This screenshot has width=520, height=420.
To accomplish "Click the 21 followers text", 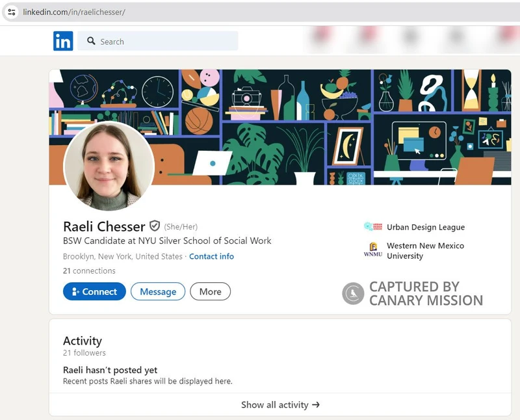I will 84,352.
